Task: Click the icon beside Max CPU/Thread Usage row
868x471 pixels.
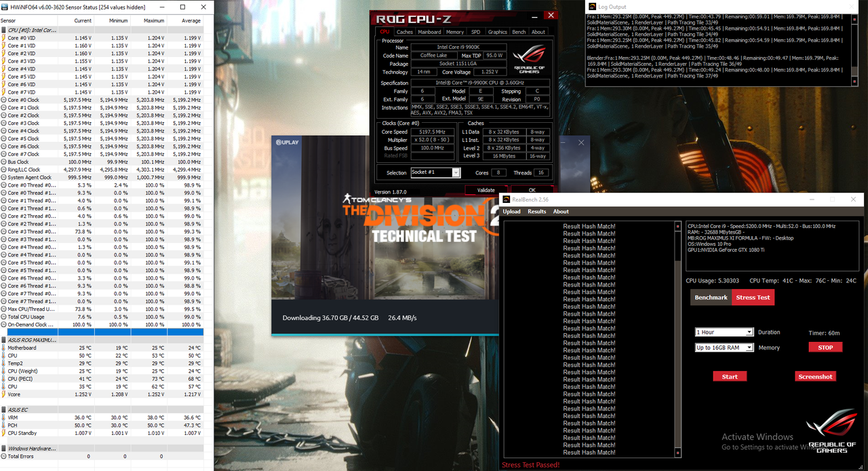Action: 3,309
